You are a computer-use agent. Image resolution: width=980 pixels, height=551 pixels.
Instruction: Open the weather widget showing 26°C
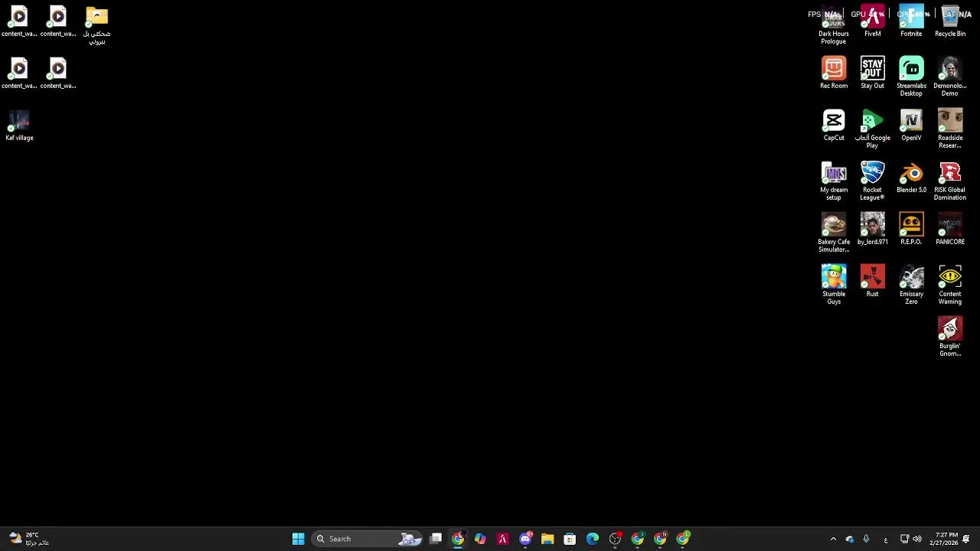pyautogui.click(x=28, y=539)
